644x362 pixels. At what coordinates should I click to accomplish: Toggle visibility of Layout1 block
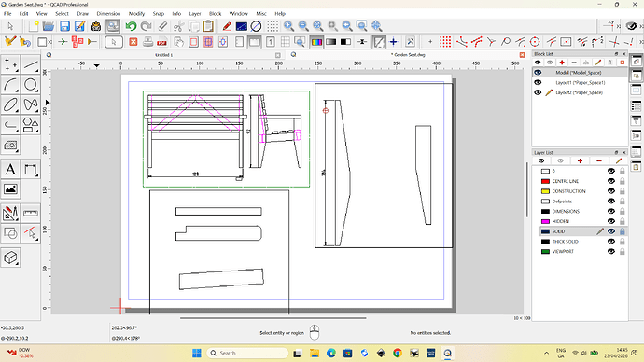(538, 82)
